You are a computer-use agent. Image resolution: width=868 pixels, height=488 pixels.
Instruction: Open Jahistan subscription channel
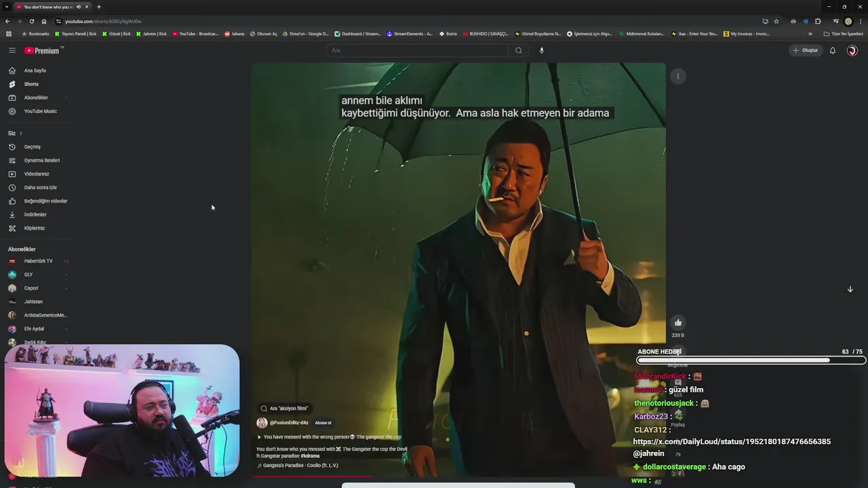[33, 302]
